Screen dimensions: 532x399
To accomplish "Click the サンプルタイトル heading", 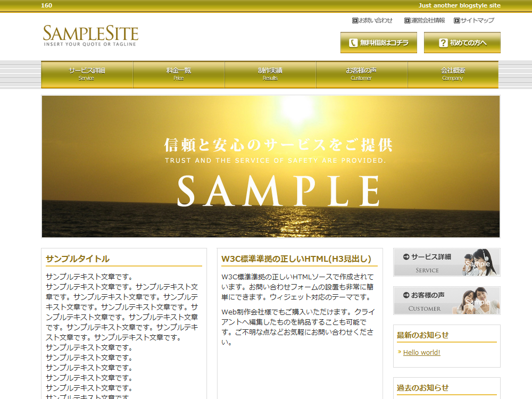I will [x=78, y=259].
